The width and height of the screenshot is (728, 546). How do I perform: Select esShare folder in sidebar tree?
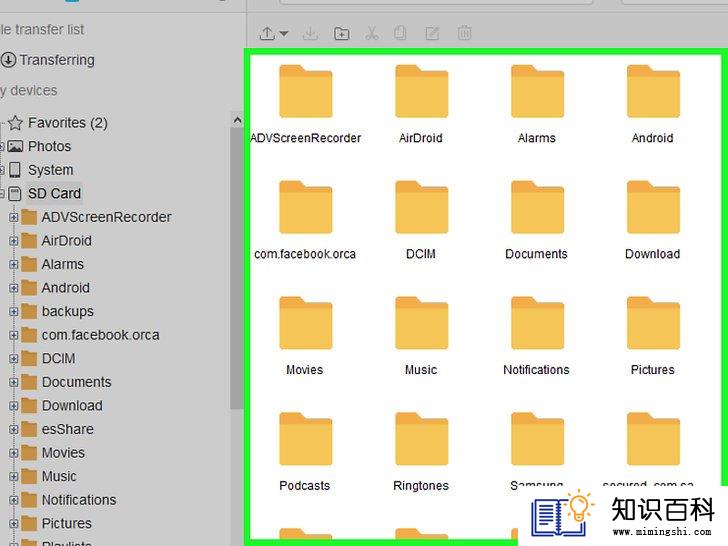(x=58, y=429)
